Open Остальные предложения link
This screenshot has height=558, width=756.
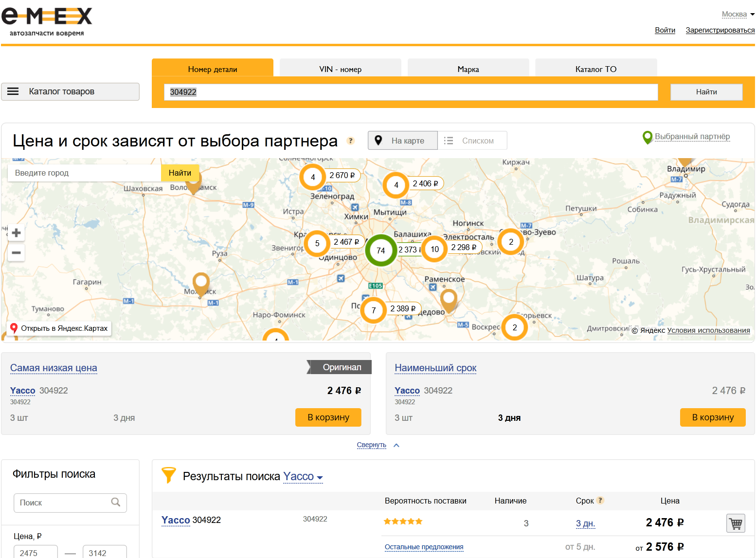pos(424,547)
